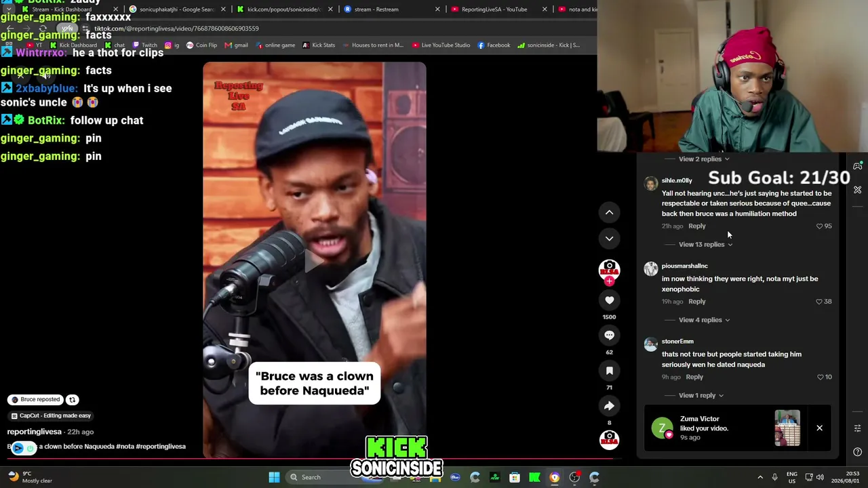Open reportinglivesa creator profile name
This screenshot has width=868, height=488.
point(35,432)
